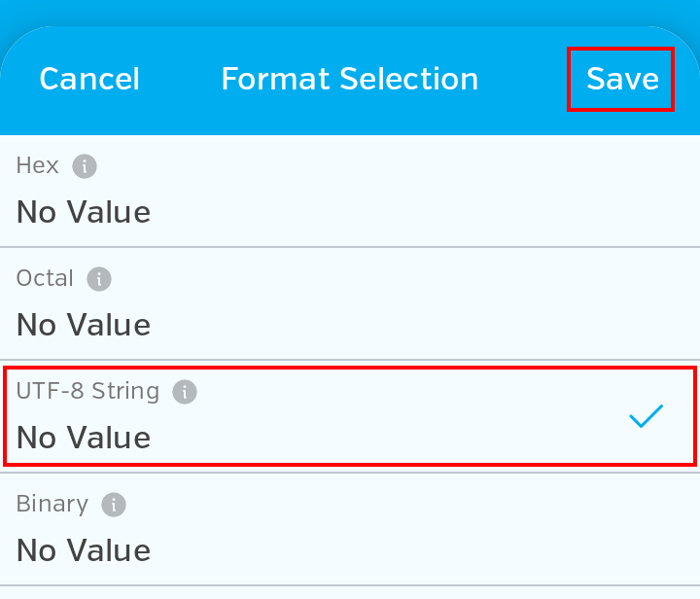The image size is (700, 599).
Task: Choose the Octal format row
Action: pos(350,303)
